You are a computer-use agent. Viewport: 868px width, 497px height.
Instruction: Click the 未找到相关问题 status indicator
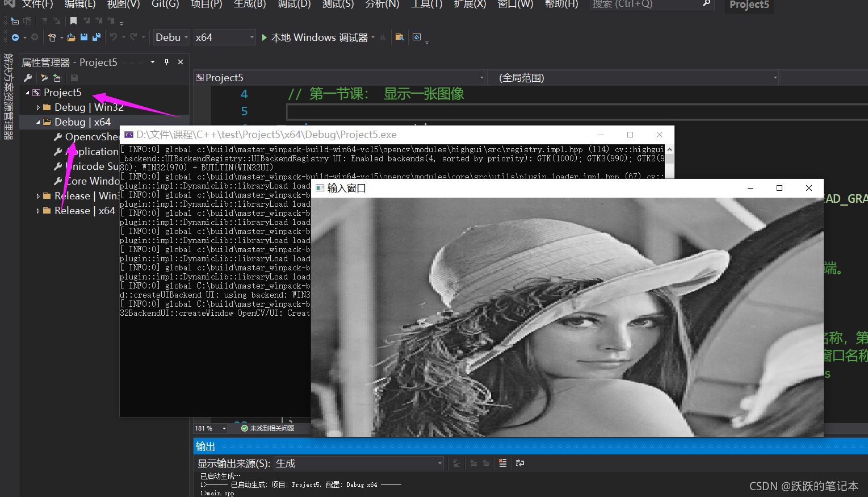(x=267, y=428)
